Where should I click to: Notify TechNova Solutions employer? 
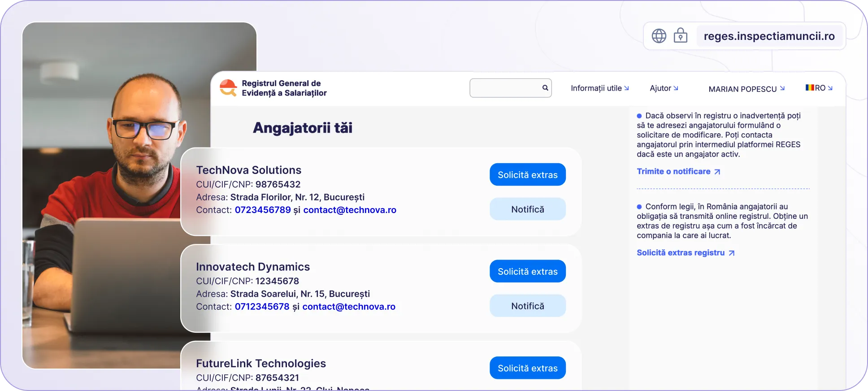coord(528,209)
